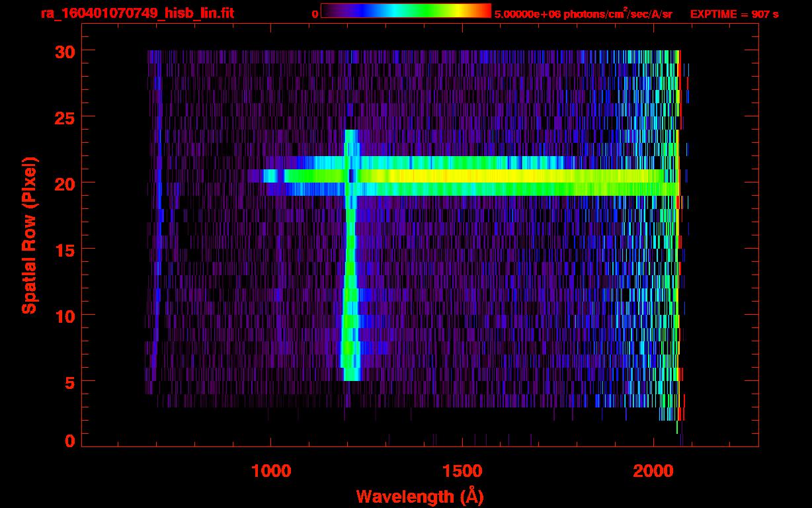Viewport: 812px width, 508px height.
Task: Click the file name ra_160401070749_hisb_lin.fit
Action: (137, 13)
